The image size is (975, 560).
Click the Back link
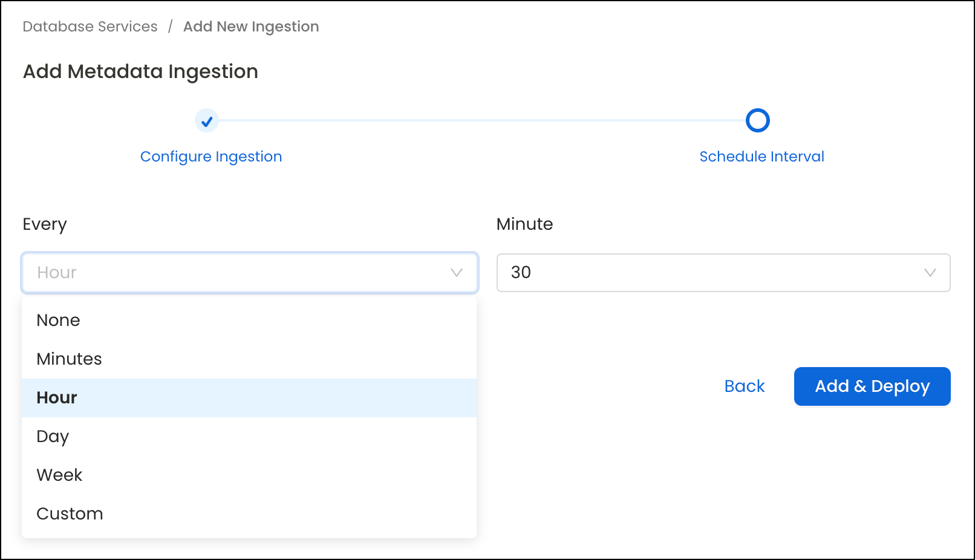click(x=744, y=386)
